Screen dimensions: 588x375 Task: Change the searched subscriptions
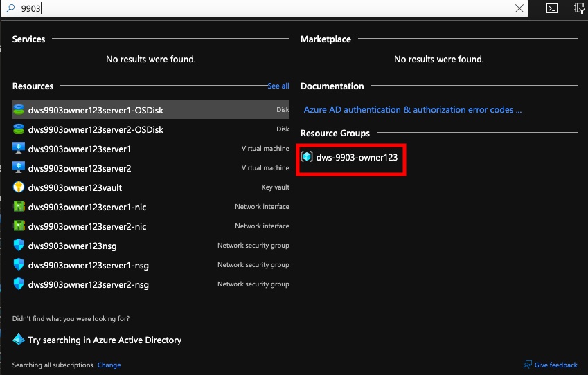point(109,365)
